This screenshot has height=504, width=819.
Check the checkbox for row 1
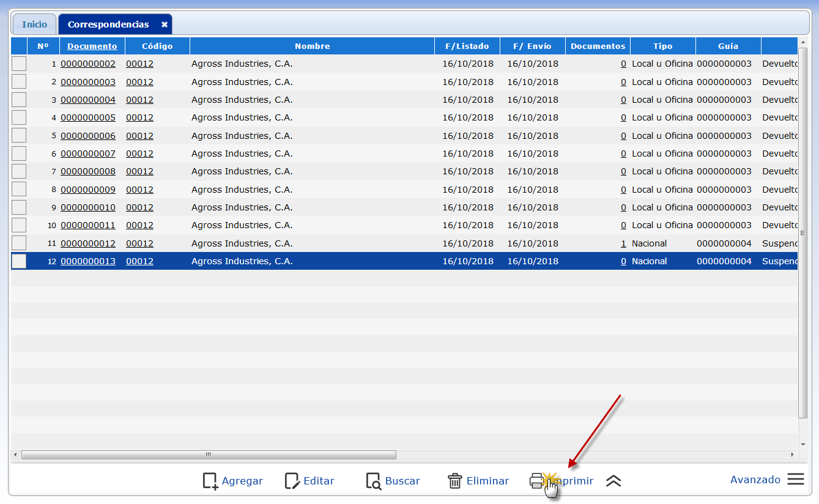point(19,64)
